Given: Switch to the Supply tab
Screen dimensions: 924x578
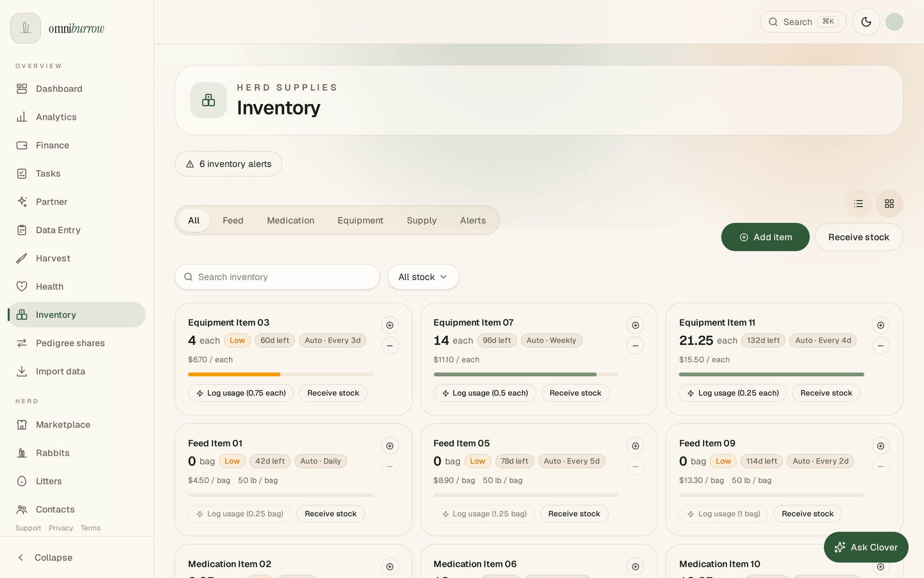Looking at the screenshot, I should pyautogui.click(x=422, y=221).
